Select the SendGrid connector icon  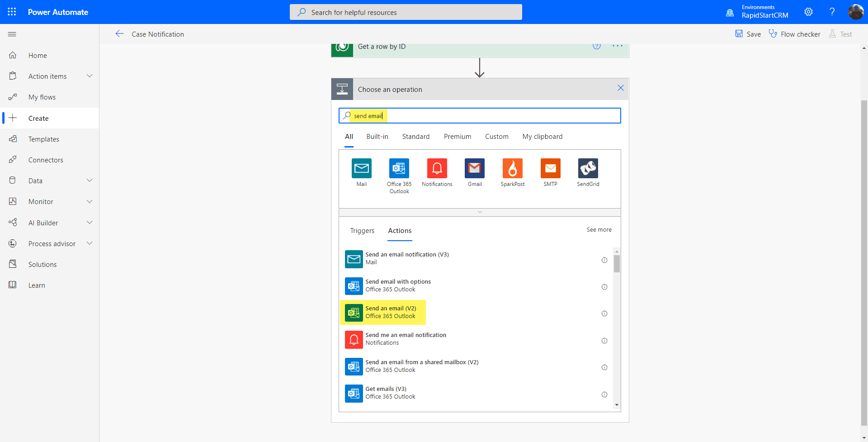pos(588,168)
